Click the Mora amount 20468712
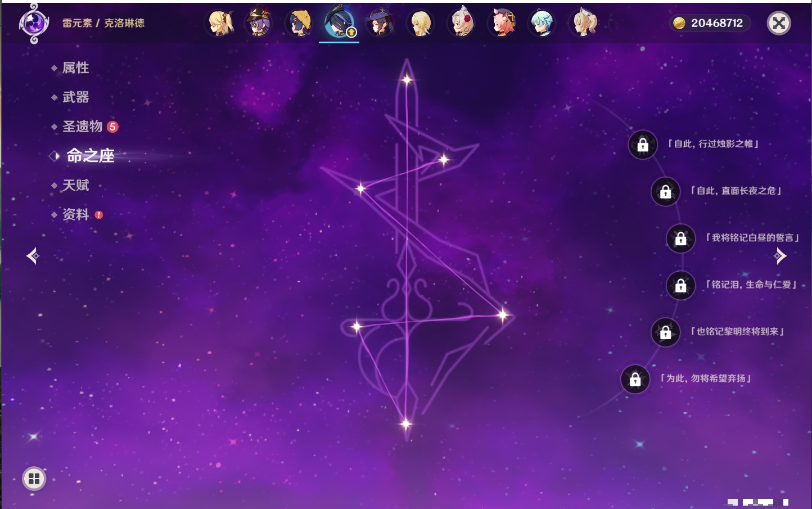812x509 pixels. (717, 23)
